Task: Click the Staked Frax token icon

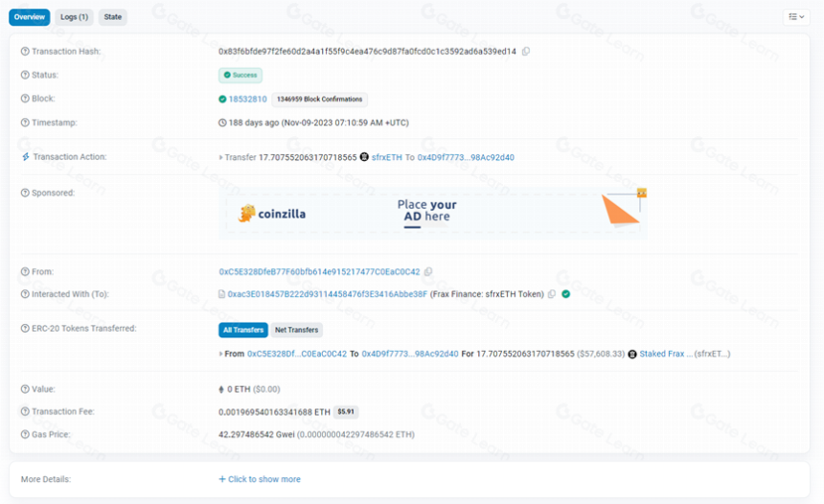Action: (x=632, y=355)
